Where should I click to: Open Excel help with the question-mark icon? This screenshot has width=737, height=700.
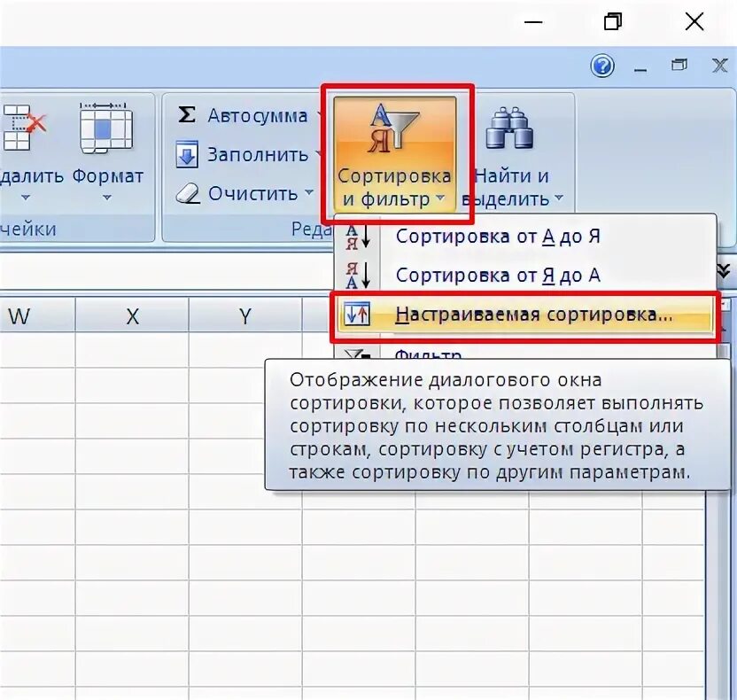(x=601, y=66)
